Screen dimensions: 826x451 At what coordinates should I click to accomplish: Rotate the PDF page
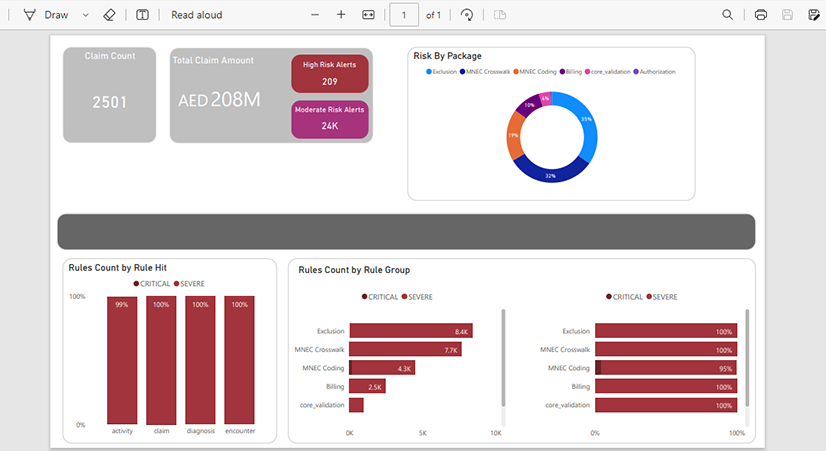467,15
